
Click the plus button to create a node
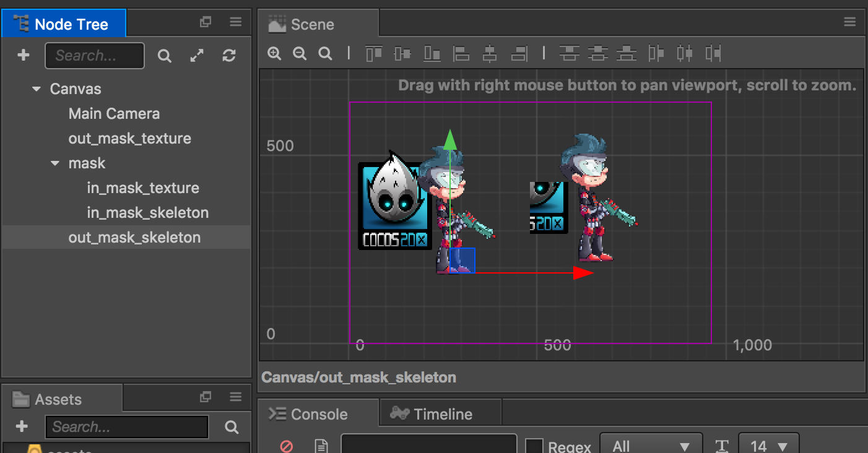23,56
